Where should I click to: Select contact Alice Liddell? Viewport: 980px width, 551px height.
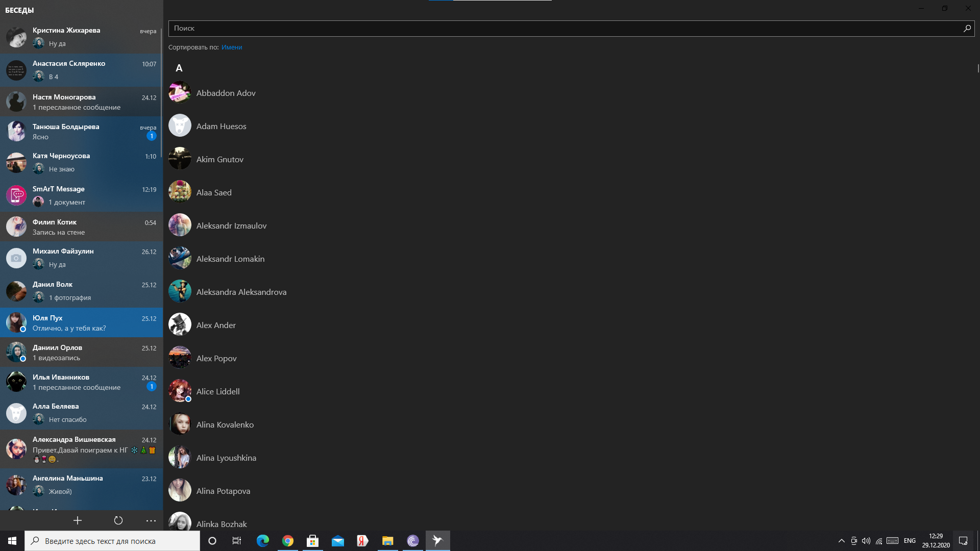[218, 391]
